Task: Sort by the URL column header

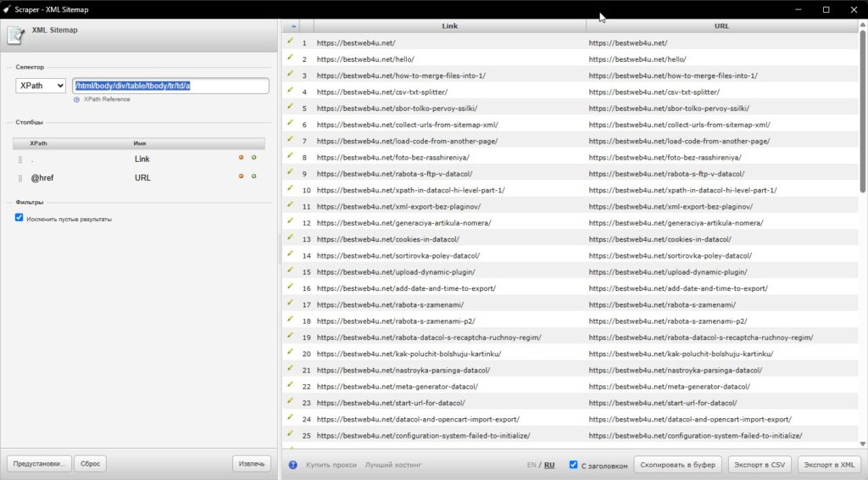Action: (x=721, y=26)
